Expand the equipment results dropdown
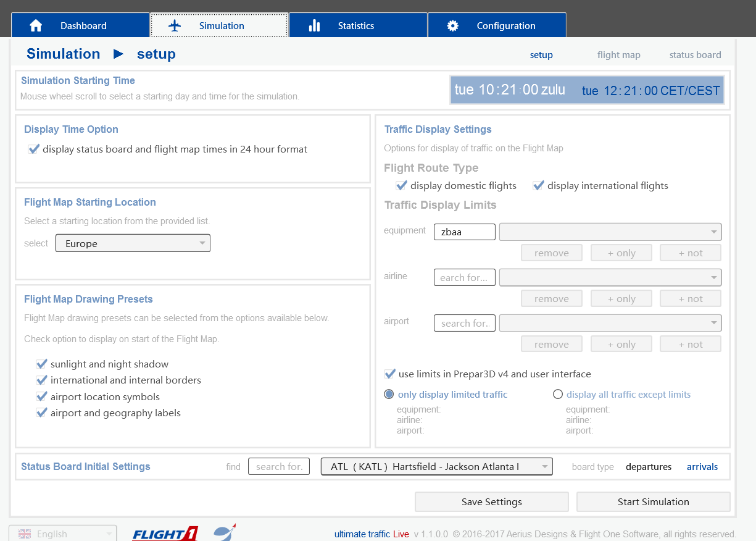Image resolution: width=756 pixels, height=541 pixels. click(x=610, y=232)
